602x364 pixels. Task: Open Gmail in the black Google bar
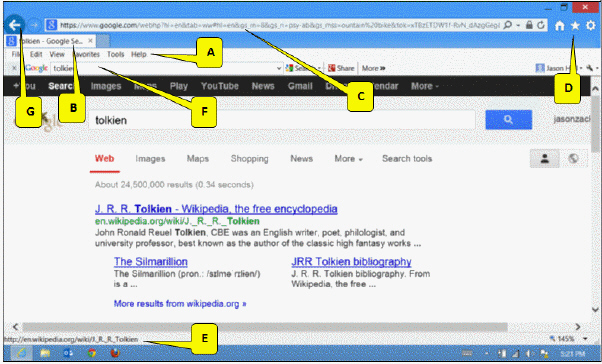(x=300, y=86)
